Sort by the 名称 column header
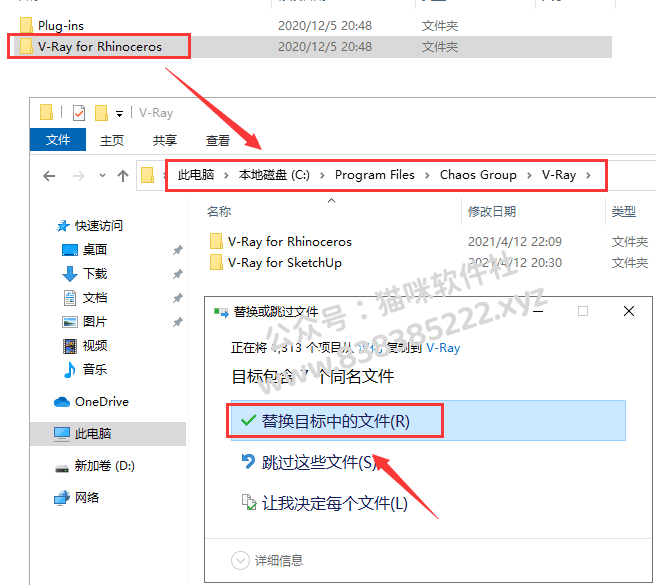The image size is (656, 585). (x=219, y=212)
